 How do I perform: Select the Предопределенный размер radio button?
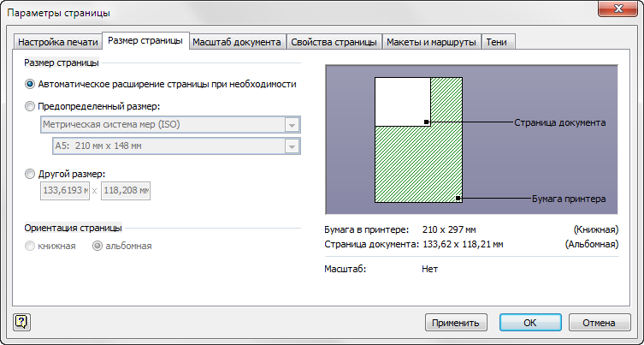31,106
